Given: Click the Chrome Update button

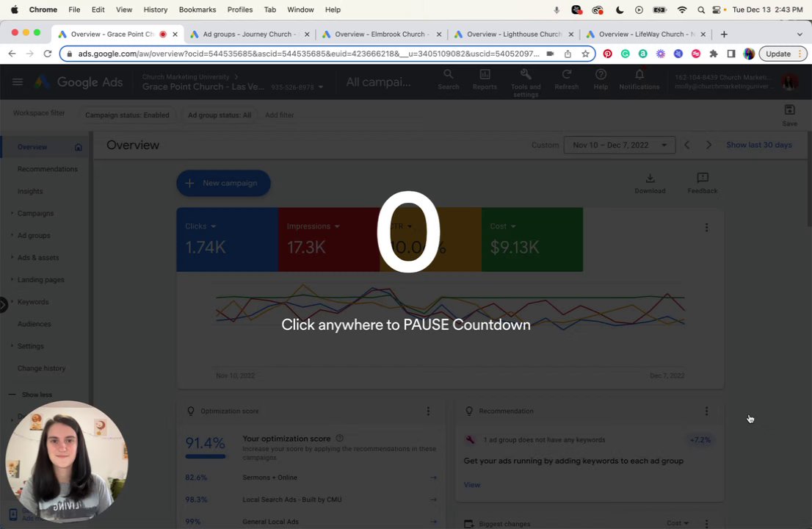Looking at the screenshot, I should [783, 54].
